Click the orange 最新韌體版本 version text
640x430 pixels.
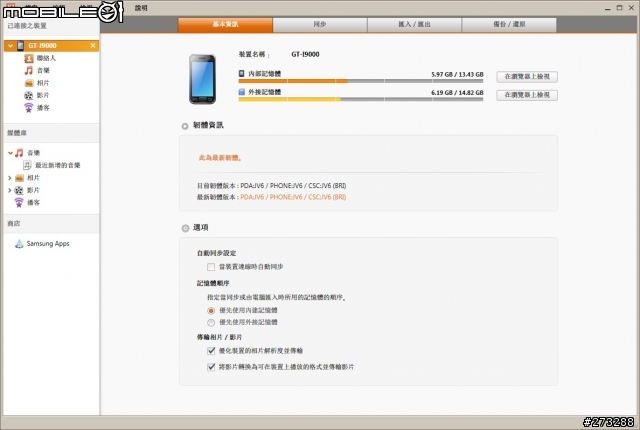(293, 197)
